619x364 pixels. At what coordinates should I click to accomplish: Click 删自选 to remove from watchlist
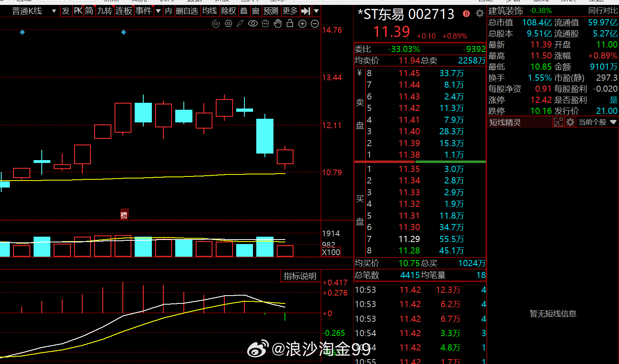(187, 11)
